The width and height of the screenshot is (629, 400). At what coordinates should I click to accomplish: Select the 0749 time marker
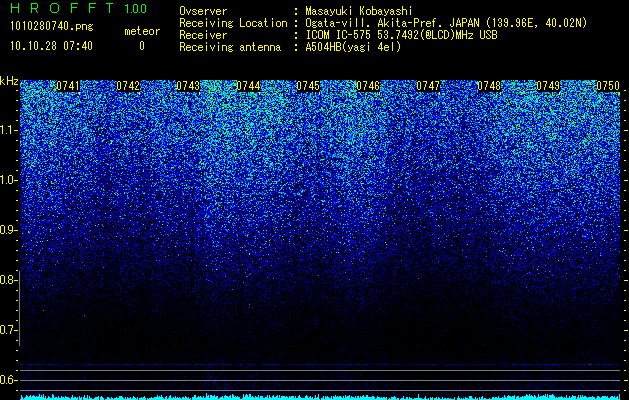(x=548, y=86)
